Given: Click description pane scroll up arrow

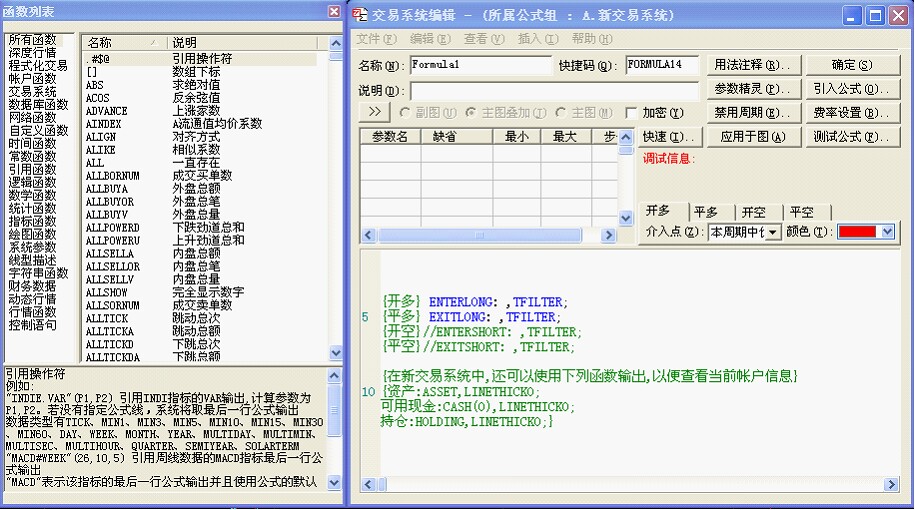Looking at the screenshot, I should tap(334, 375).
